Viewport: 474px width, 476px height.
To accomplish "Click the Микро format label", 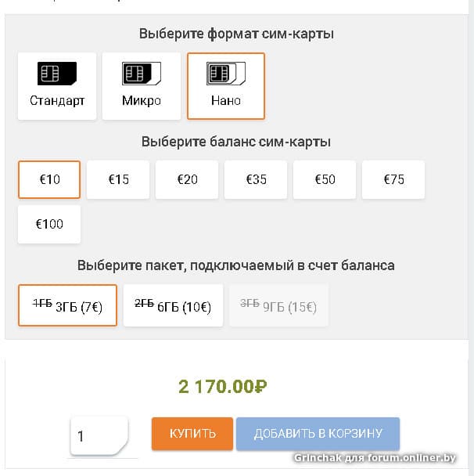I will [142, 100].
